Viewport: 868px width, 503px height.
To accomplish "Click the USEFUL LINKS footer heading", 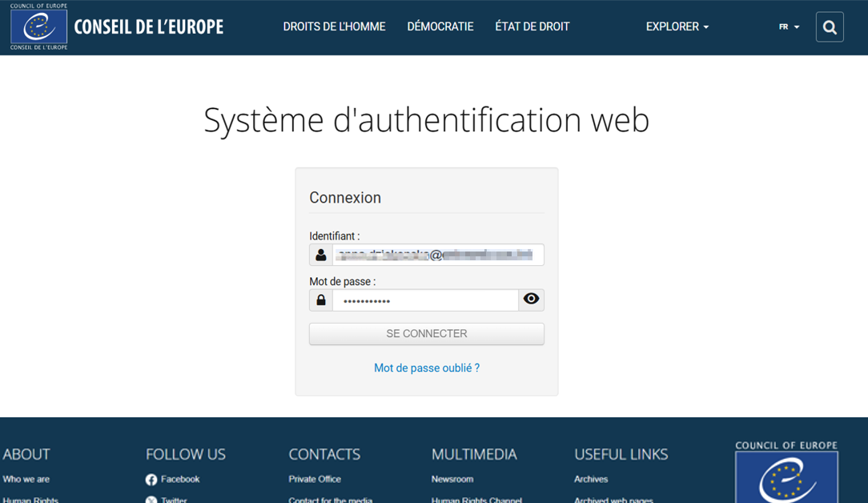I will pyautogui.click(x=621, y=454).
